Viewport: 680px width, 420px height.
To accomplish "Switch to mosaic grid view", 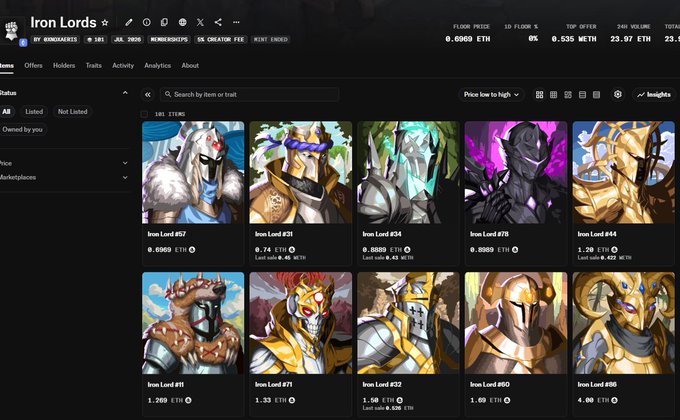I will (568, 95).
